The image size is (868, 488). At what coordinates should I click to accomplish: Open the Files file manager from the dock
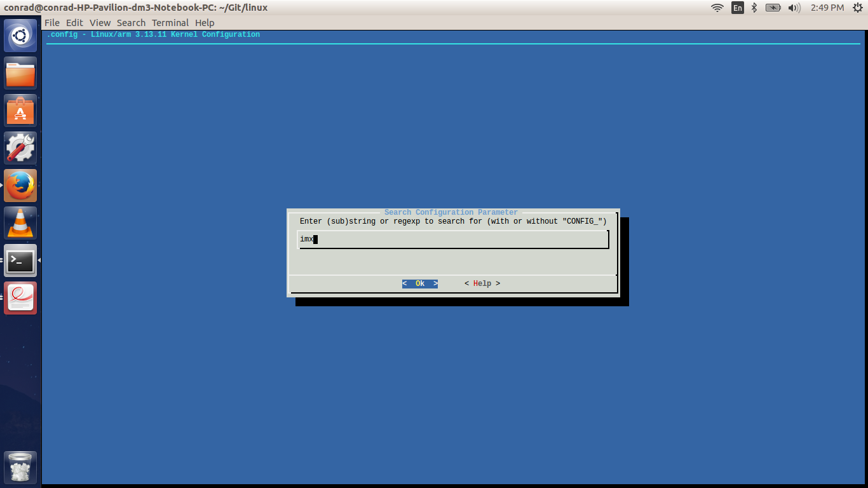tap(20, 72)
